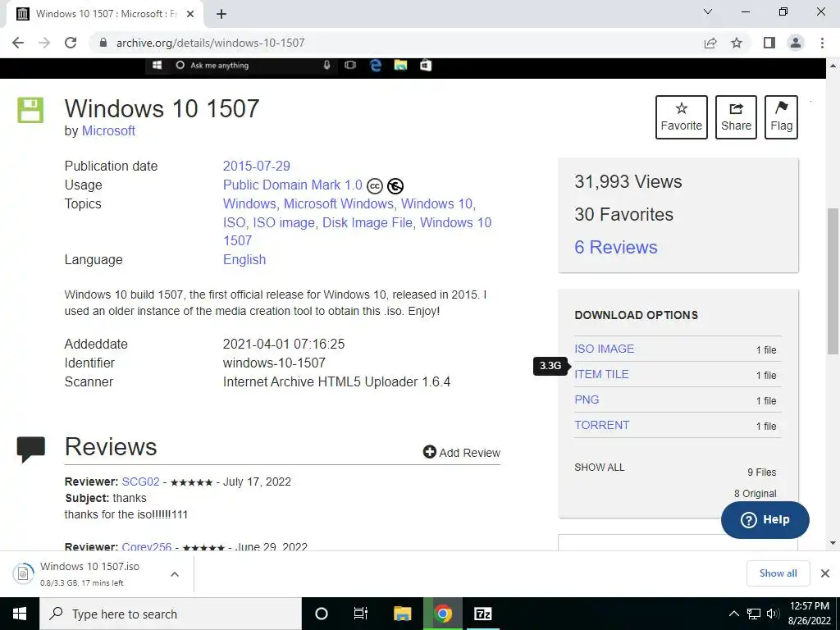The image size is (840, 630).
Task: Click the browser forward arrow
Action: point(44,43)
